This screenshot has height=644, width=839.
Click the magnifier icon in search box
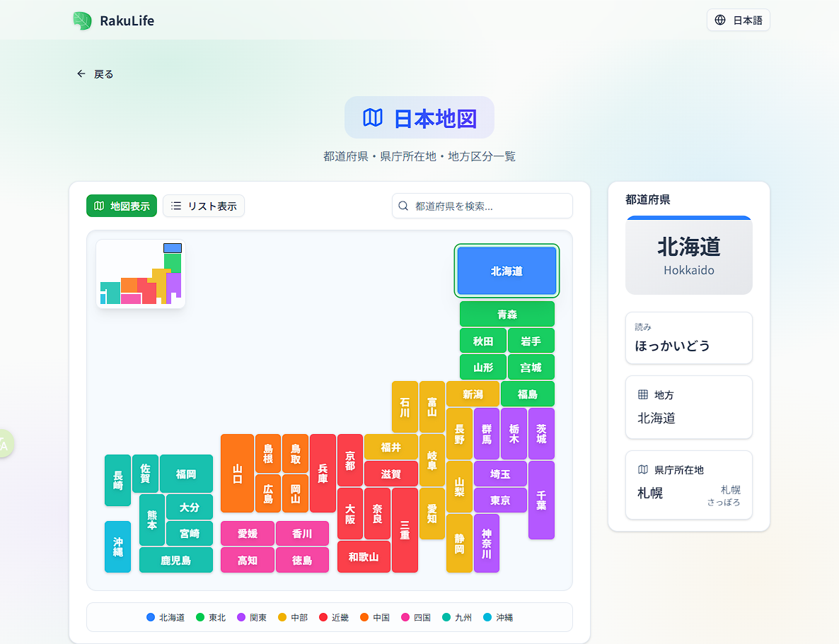[403, 206]
